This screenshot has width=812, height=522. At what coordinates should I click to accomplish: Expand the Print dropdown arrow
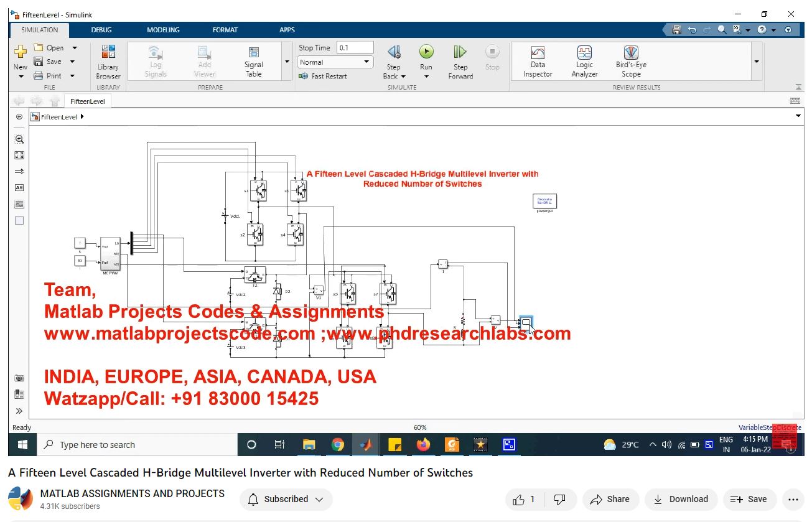click(72, 75)
